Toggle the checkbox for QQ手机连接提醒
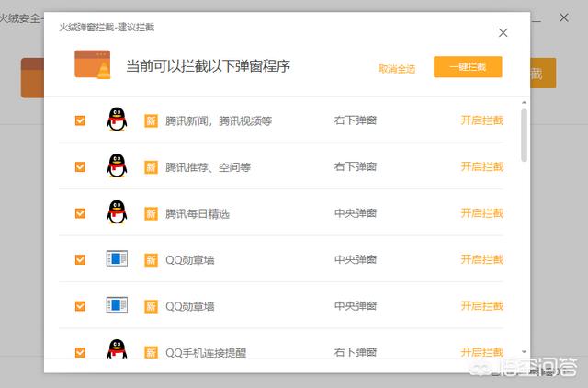This screenshot has height=388, width=588. (x=80, y=352)
